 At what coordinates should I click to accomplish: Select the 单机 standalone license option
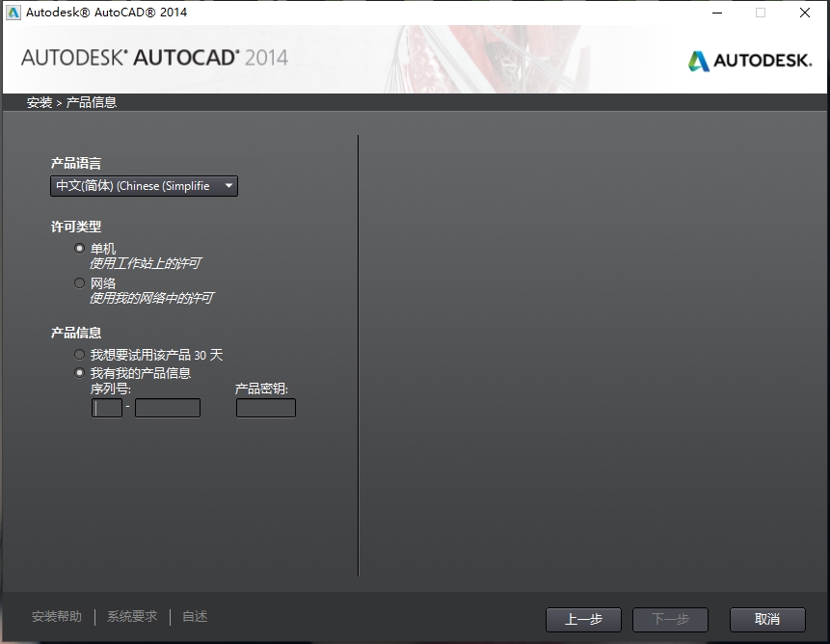point(80,248)
